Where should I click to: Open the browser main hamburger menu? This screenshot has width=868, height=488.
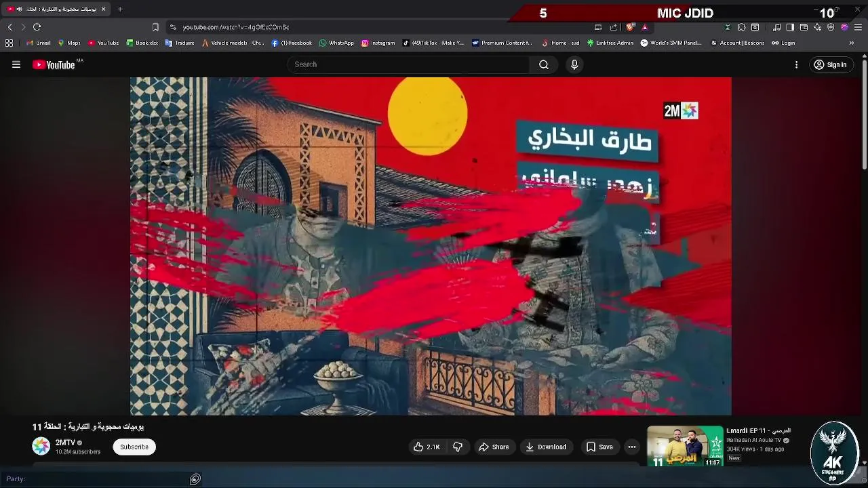(858, 27)
